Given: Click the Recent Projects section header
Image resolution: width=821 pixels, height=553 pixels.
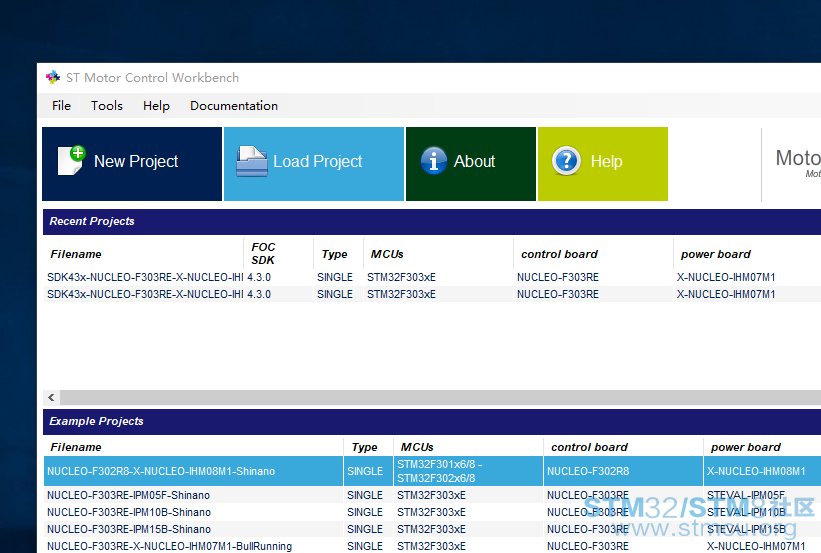Looking at the screenshot, I should 432,222.
